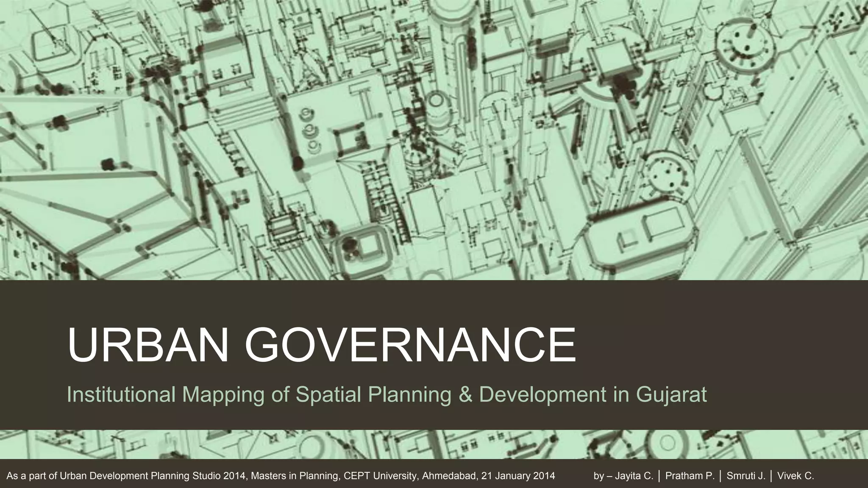Screen dimensions: 868x488
Task: Click Masters in Planning footer text
Action: tap(295, 476)
